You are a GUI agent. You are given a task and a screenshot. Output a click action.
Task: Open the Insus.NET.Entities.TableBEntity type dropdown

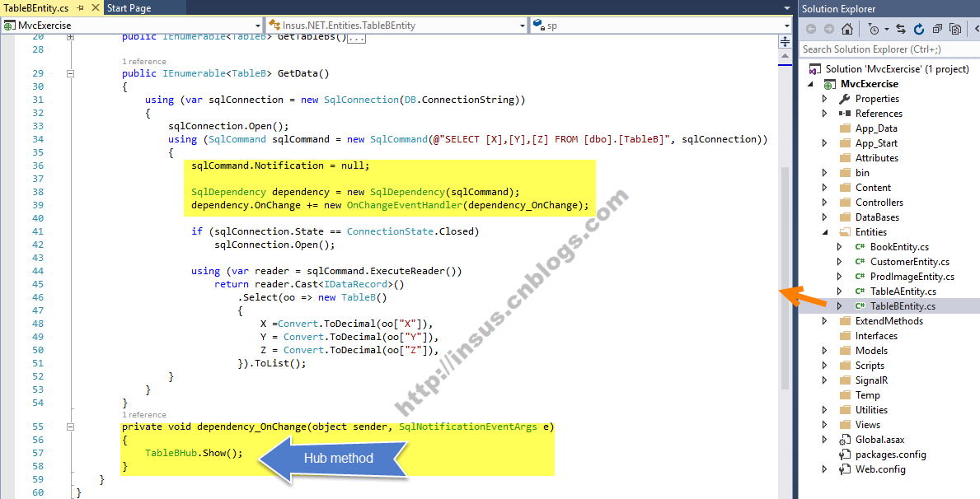click(523, 26)
